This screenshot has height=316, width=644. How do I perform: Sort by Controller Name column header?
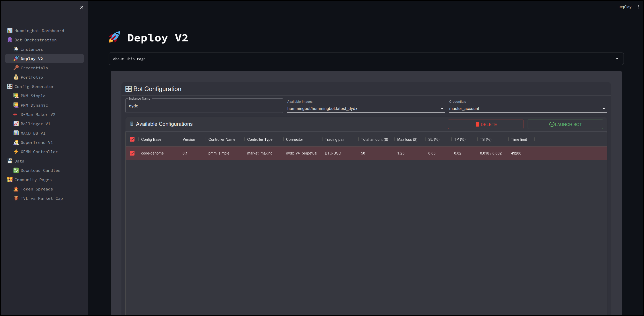pos(222,139)
